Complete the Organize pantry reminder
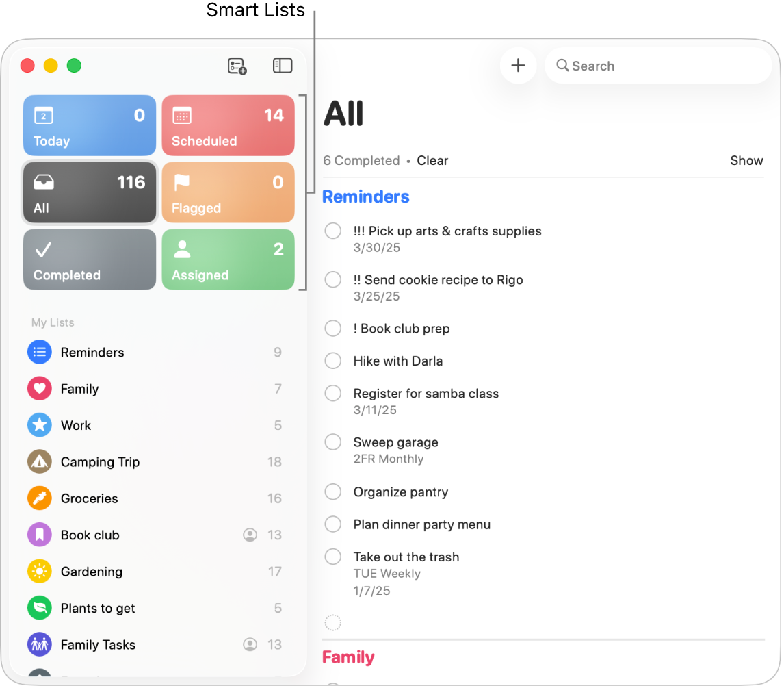 coord(333,492)
